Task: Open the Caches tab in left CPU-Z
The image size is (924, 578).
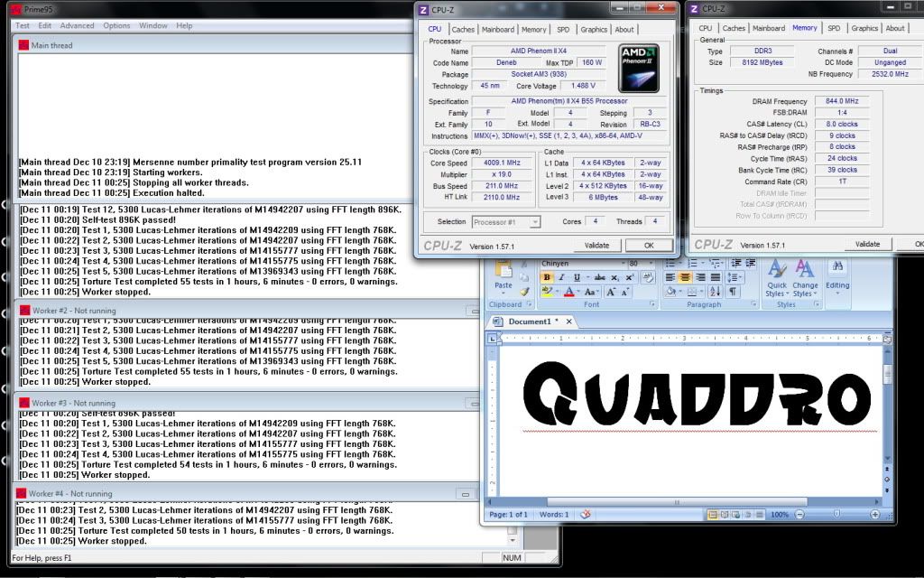Action: 463,30
